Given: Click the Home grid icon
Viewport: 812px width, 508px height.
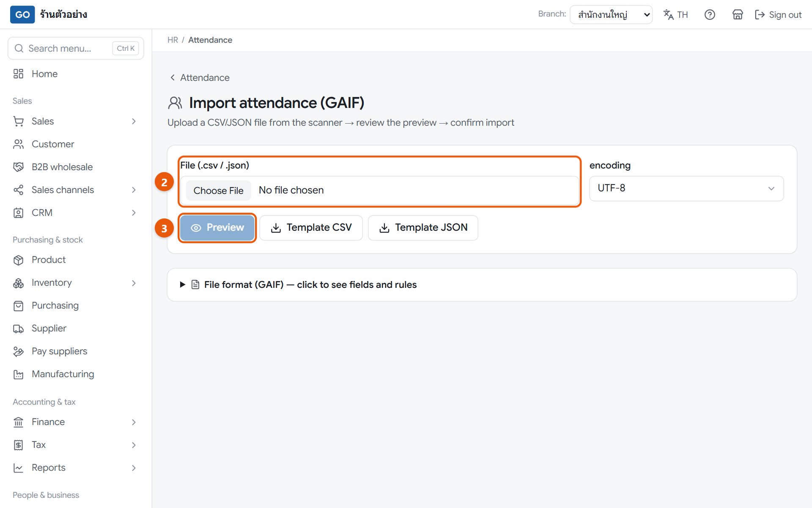Looking at the screenshot, I should (x=18, y=74).
